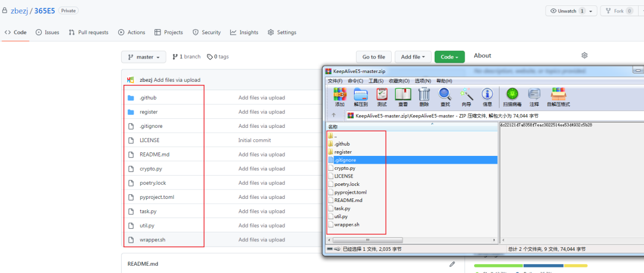Open the task.py file link in GitHub
The width and height of the screenshot is (644, 273).
(x=148, y=211)
